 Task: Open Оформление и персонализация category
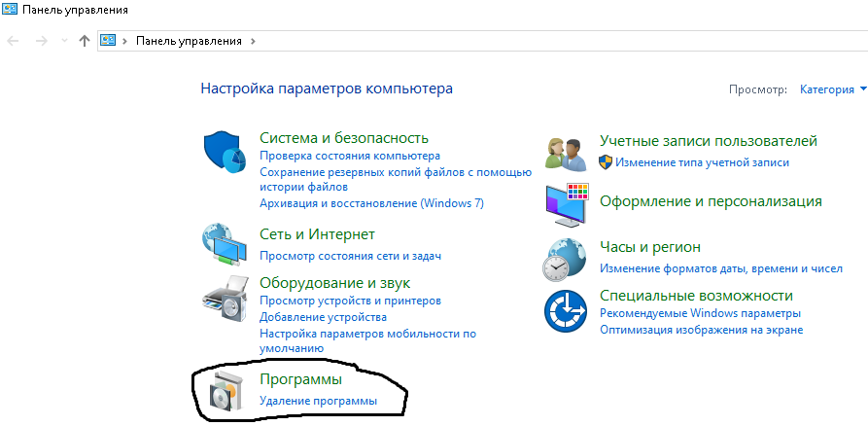click(x=711, y=201)
